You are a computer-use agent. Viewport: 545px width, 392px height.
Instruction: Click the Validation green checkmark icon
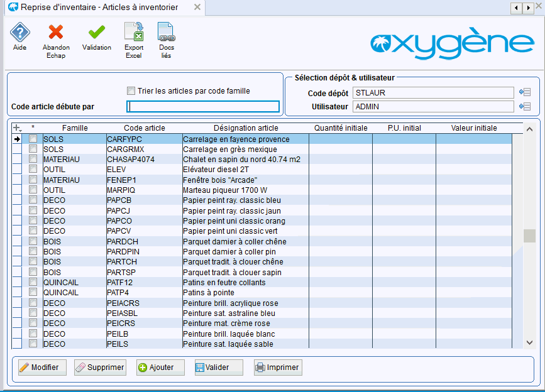click(96, 33)
